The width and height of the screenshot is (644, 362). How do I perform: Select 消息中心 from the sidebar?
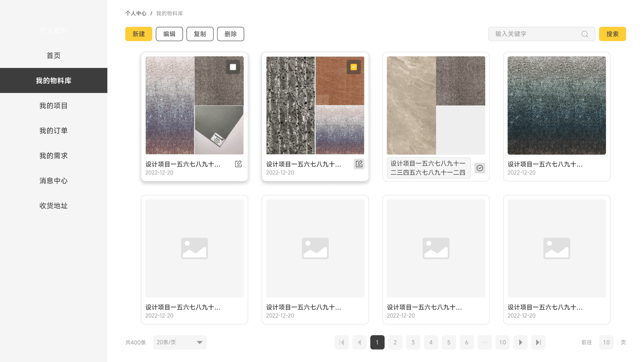coord(54,181)
